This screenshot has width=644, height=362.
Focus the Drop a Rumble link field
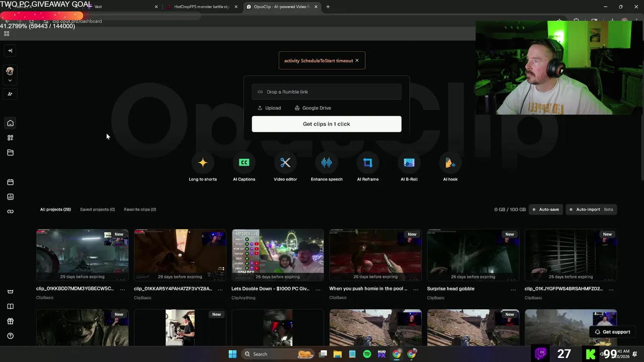click(x=327, y=92)
